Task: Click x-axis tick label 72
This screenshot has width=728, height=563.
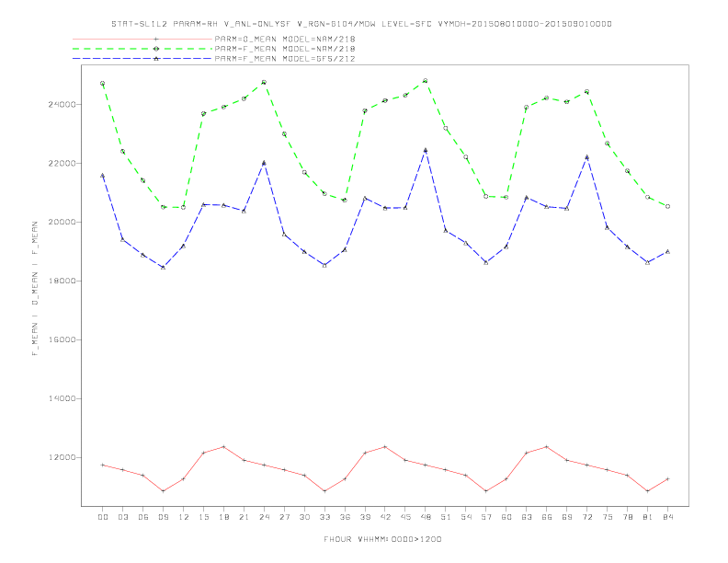Action: click(586, 517)
